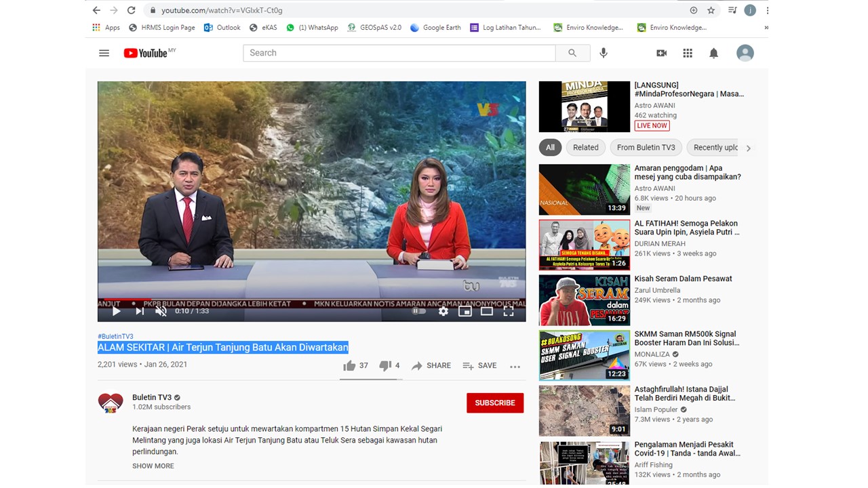Open the Istana Dajjal video title
Image resolution: width=868 pixels, height=488 pixels.
pos(684,395)
